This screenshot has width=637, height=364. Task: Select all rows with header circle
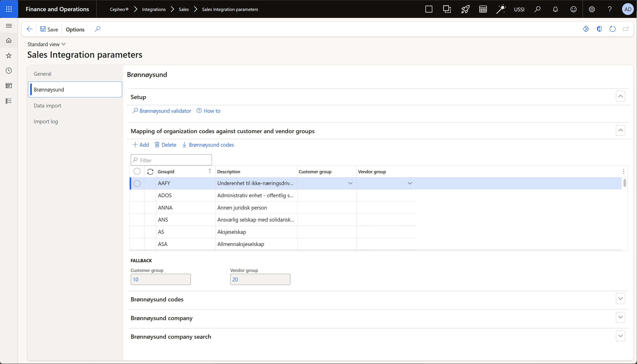[137, 171]
